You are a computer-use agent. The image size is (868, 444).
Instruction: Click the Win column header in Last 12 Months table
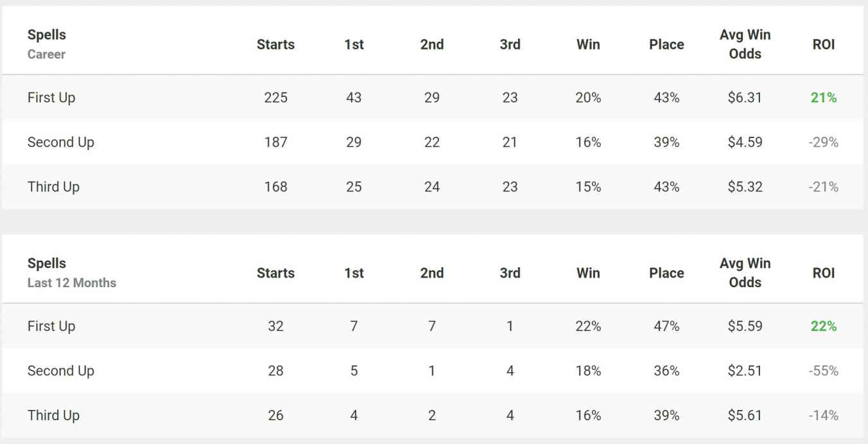[x=588, y=273]
